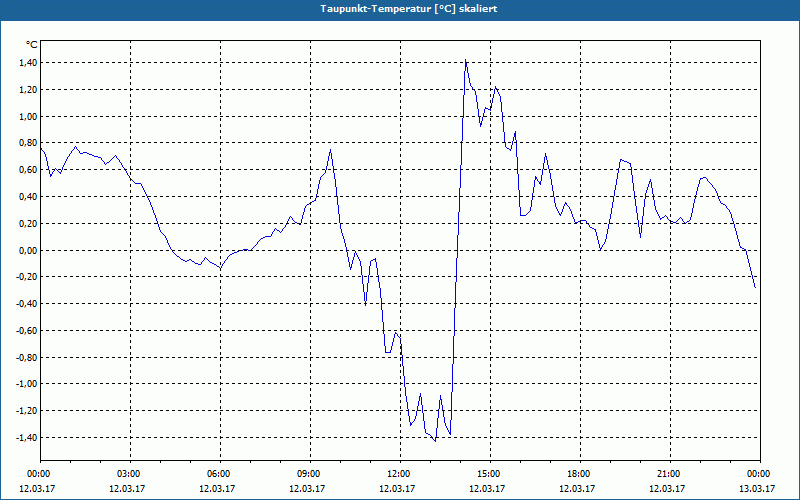Click the °C unit label

(32, 45)
